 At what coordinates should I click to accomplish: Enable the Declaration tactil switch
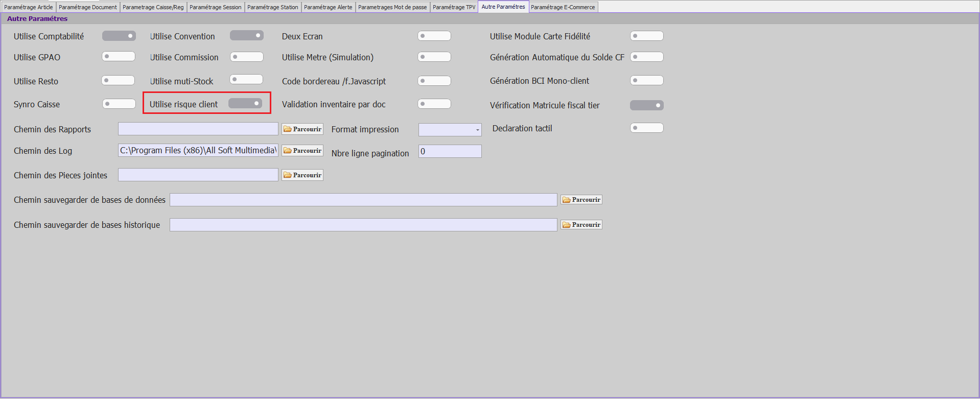(647, 128)
